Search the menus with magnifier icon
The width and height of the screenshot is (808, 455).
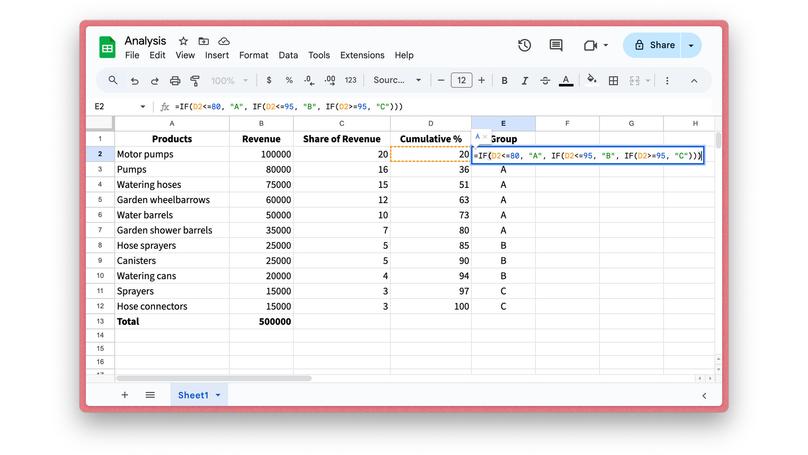point(113,80)
